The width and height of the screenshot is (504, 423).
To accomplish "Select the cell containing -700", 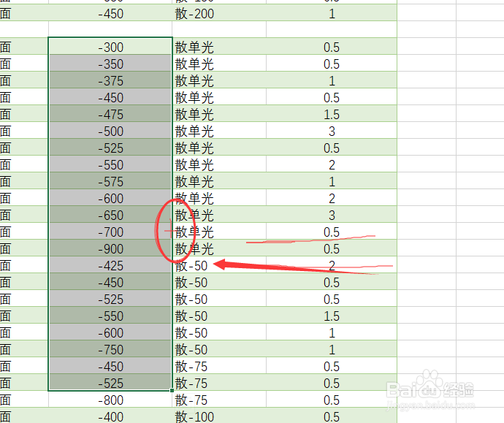I will click(x=110, y=232).
